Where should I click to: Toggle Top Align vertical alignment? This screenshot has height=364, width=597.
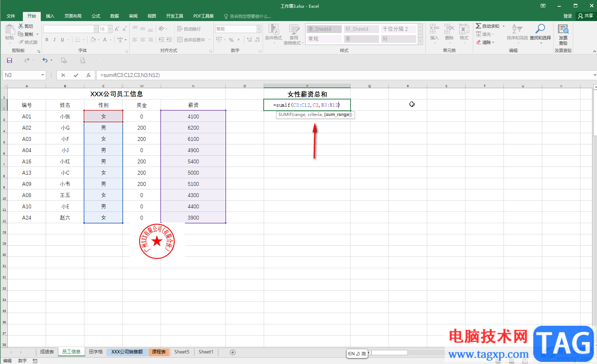click(135, 29)
